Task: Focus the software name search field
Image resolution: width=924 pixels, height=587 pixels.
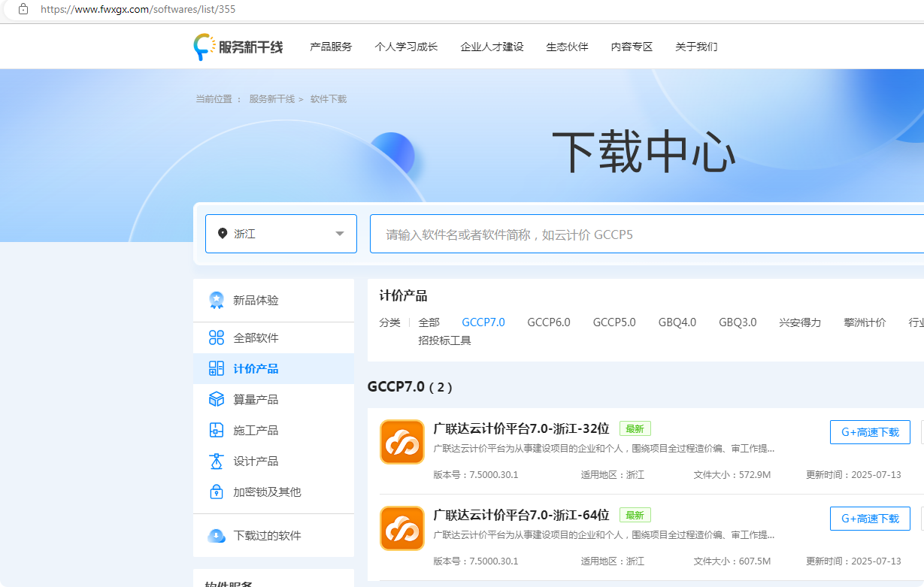Action: pos(647,234)
